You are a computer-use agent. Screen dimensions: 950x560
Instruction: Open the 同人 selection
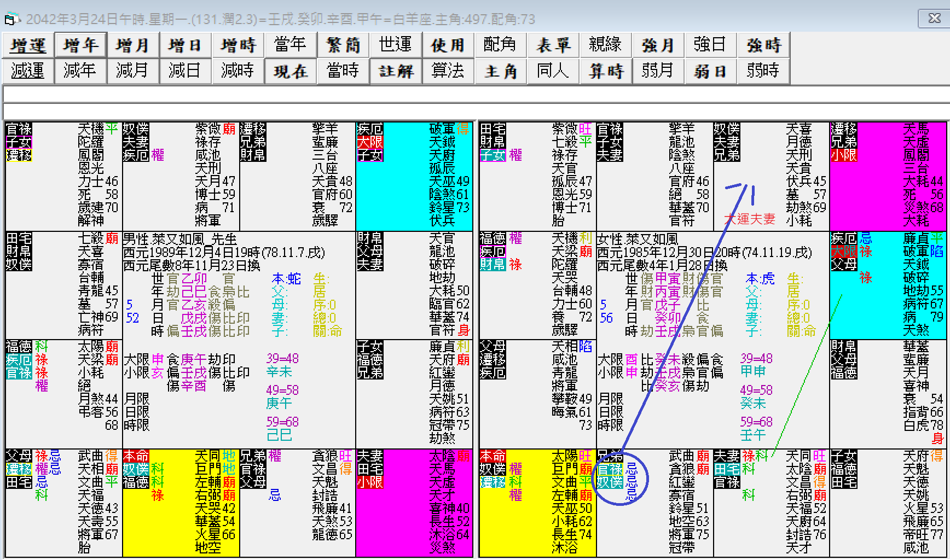[553, 71]
